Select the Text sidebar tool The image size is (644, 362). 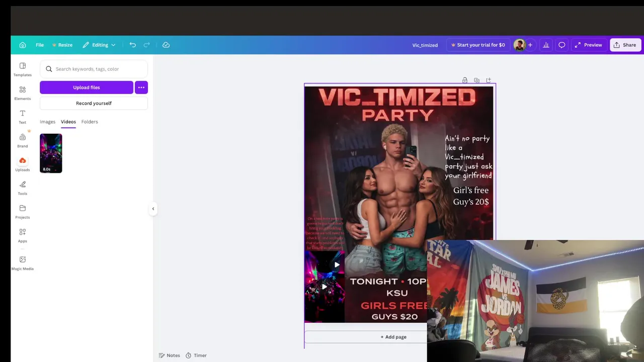[x=22, y=117]
